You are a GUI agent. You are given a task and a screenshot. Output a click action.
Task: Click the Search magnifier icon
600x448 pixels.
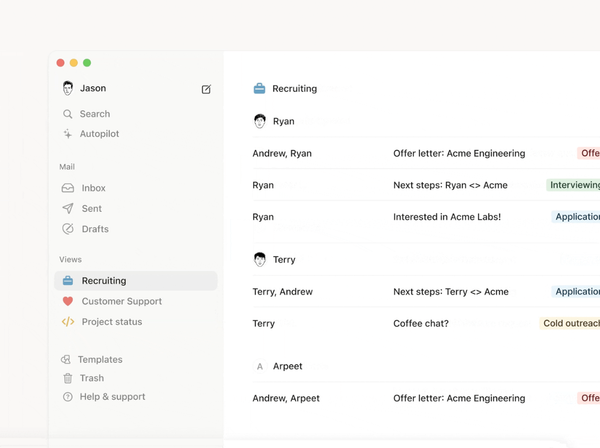(x=67, y=114)
